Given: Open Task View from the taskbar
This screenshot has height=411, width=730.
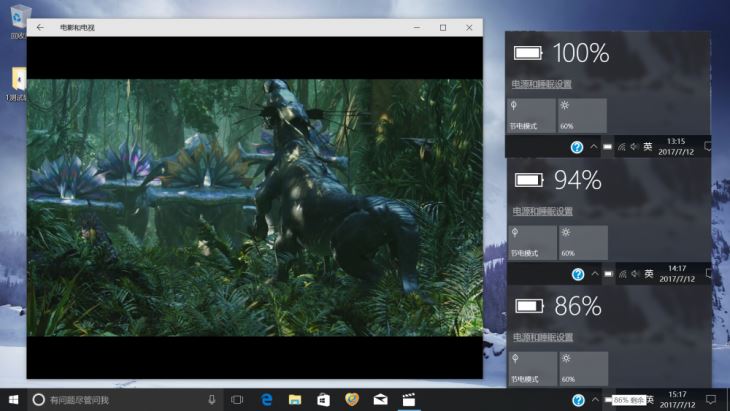Looking at the screenshot, I should pos(237,400).
